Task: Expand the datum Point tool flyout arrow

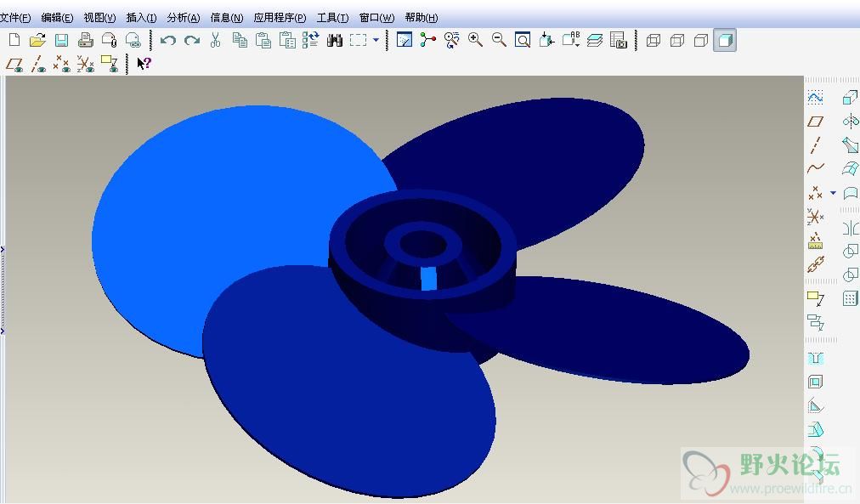Action: (833, 192)
